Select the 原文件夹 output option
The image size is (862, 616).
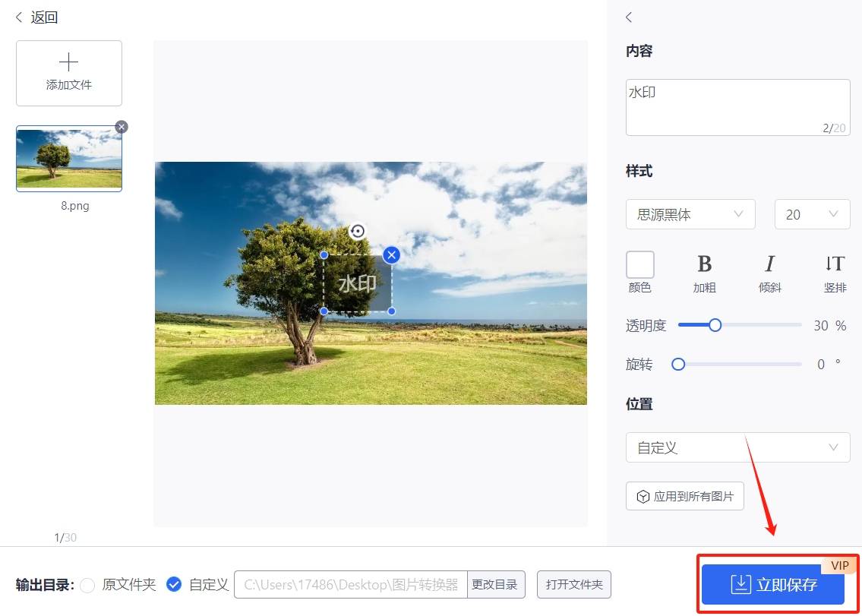click(x=87, y=585)
